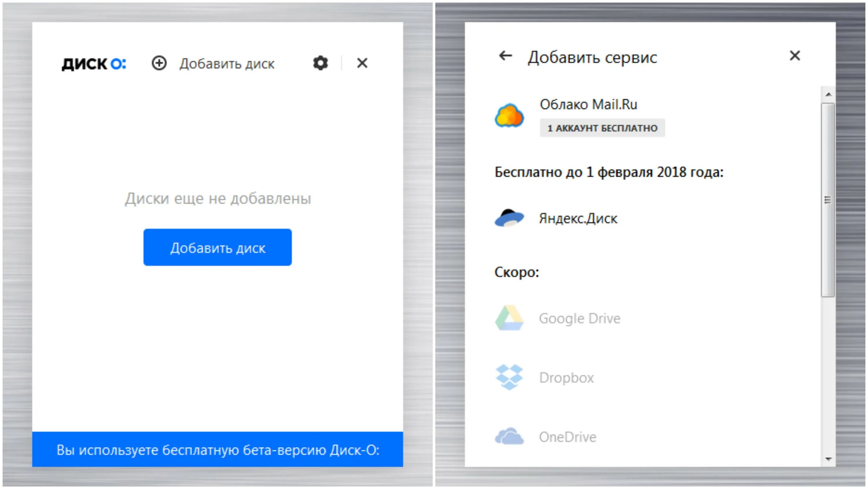Screen dimensions: 868x489
Task: Open settings via the gear icon
Action: [x=320, y=63]
